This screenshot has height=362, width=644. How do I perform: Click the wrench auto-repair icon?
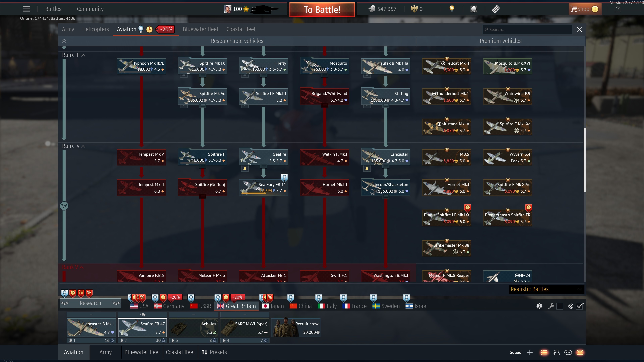(x=551, y=306)
